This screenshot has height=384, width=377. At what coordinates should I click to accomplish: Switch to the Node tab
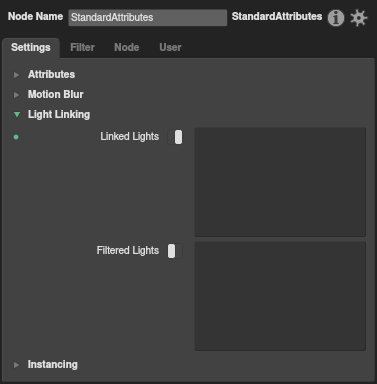[127, 47]
